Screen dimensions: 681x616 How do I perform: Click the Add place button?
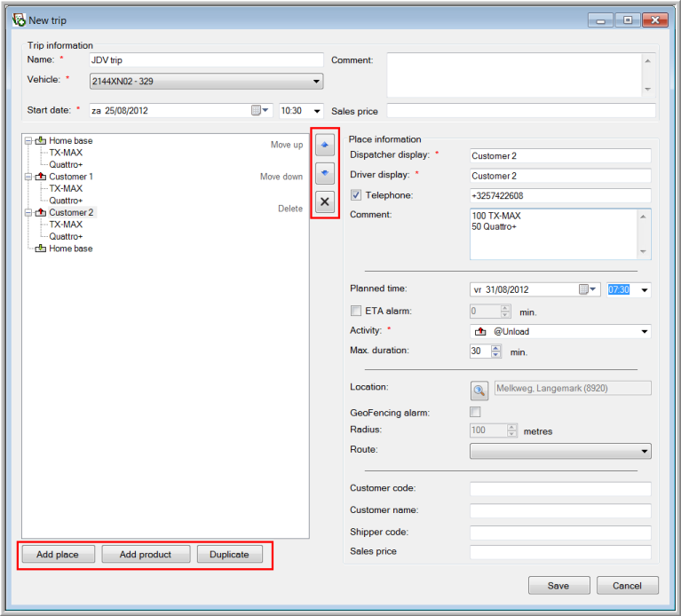pyautogui.click(x=58, y=555)
